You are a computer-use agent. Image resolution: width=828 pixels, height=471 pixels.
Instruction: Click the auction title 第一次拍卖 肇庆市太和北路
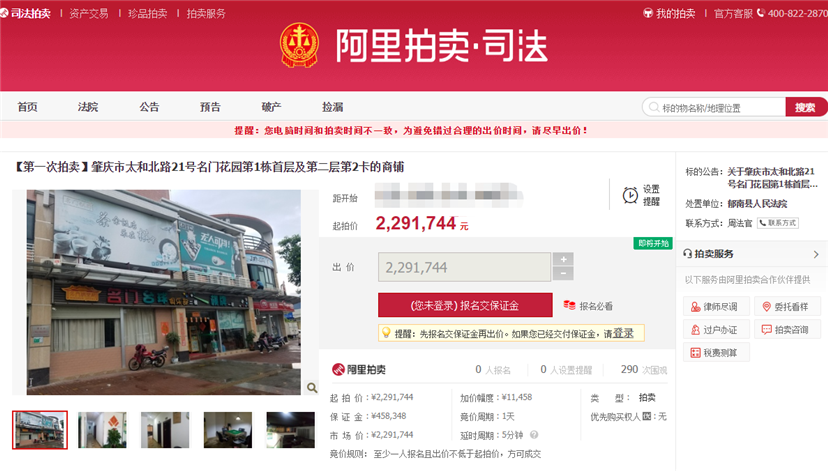[x=208, y=167]
